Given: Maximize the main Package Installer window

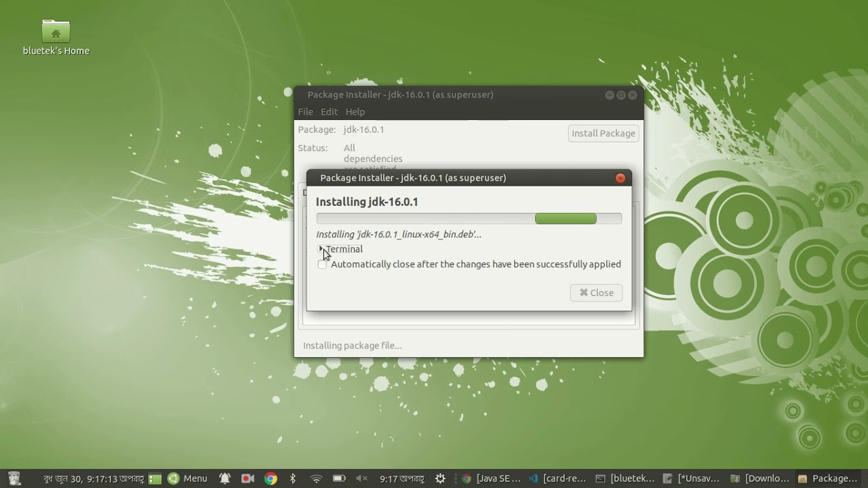Looking at the screenshot, I should [620, 96].
